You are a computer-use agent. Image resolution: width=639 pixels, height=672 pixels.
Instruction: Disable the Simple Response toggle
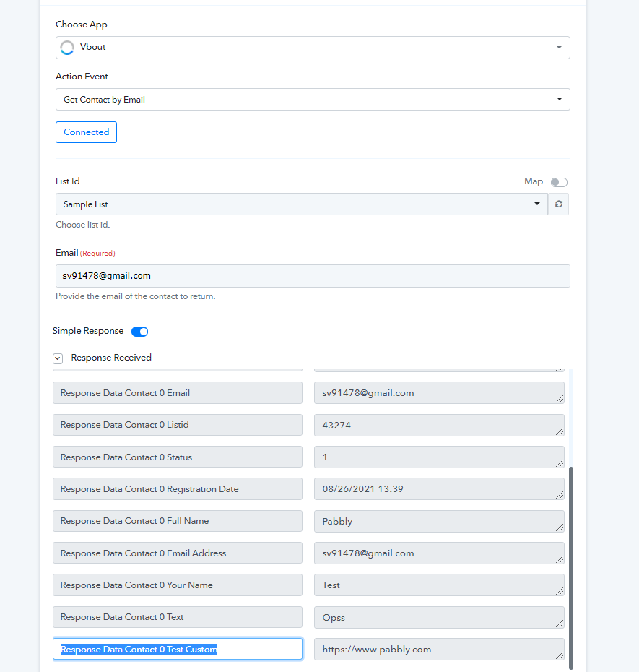[139, 331]
